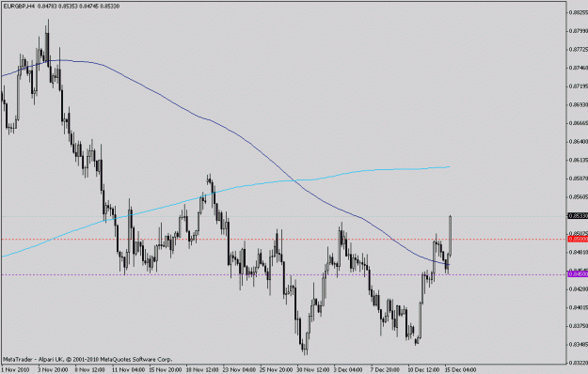Viewport: 588px width, 374px height.
Task: Select the purple 0.8450 price level tag
Action: click(x=578, y=274)
